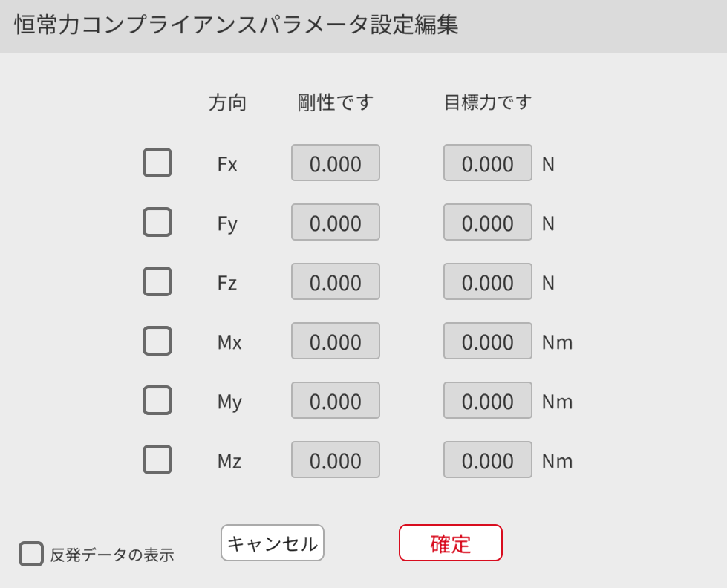The height and width of the screenshot is (588, 727).
Task: Enable the Fx direction checkbox
Action: [157, 163]
